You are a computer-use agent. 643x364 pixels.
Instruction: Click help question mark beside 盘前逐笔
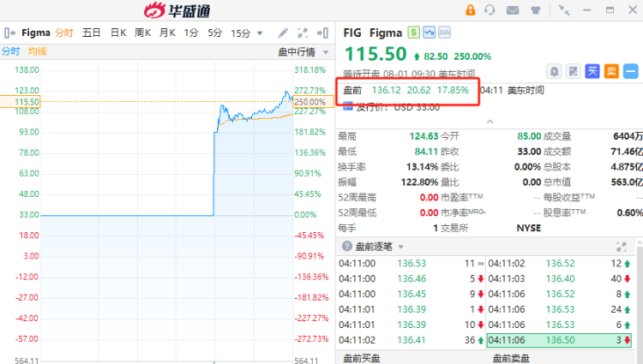347,246
